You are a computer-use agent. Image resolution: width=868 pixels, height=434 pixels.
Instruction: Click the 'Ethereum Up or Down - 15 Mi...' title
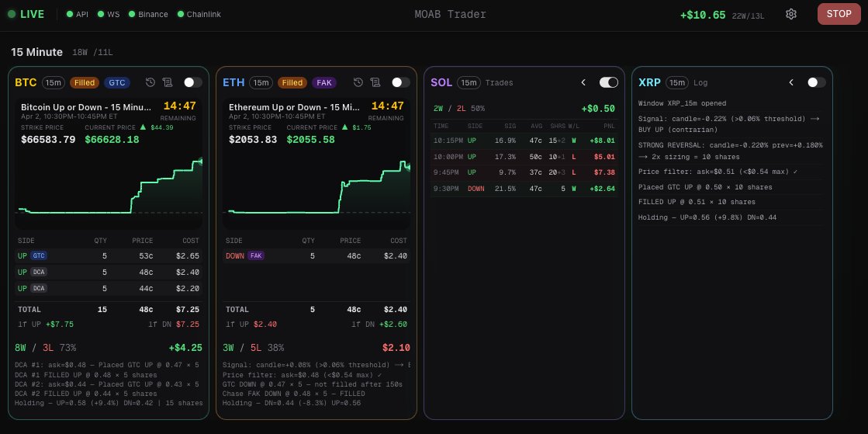295,107
